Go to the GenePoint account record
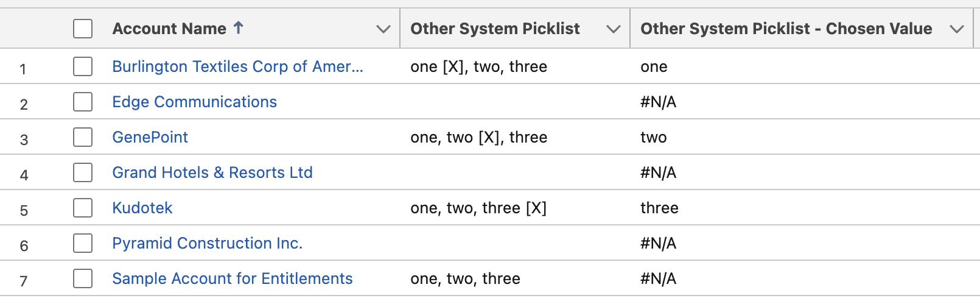This screenshot has height=301, width=980. click(150, 137)
